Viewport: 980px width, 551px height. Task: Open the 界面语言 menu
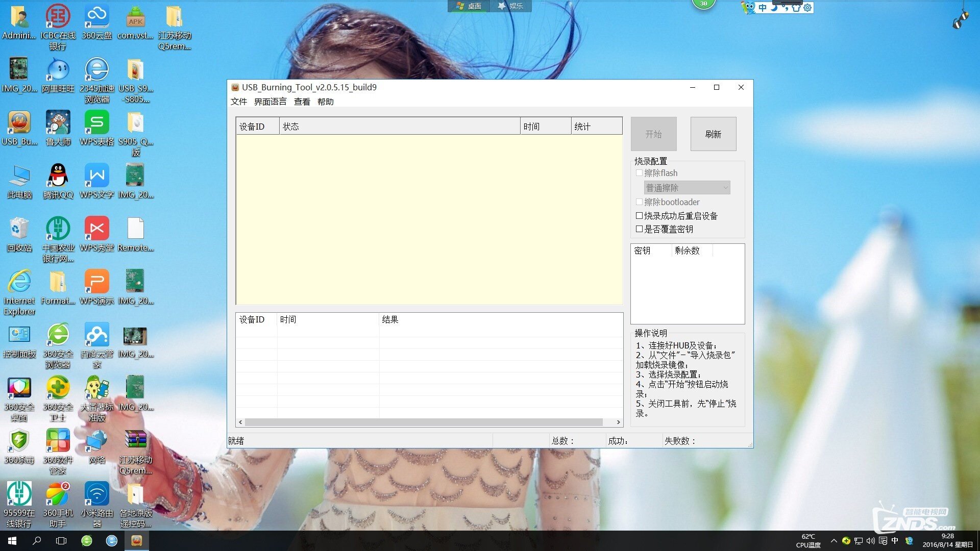[270, 102]
